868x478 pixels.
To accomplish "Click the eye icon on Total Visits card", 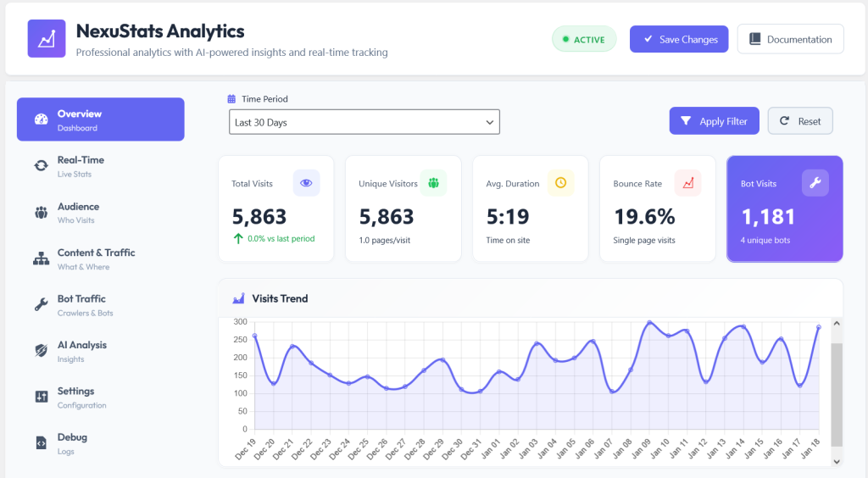I will [x=306, y=183].
